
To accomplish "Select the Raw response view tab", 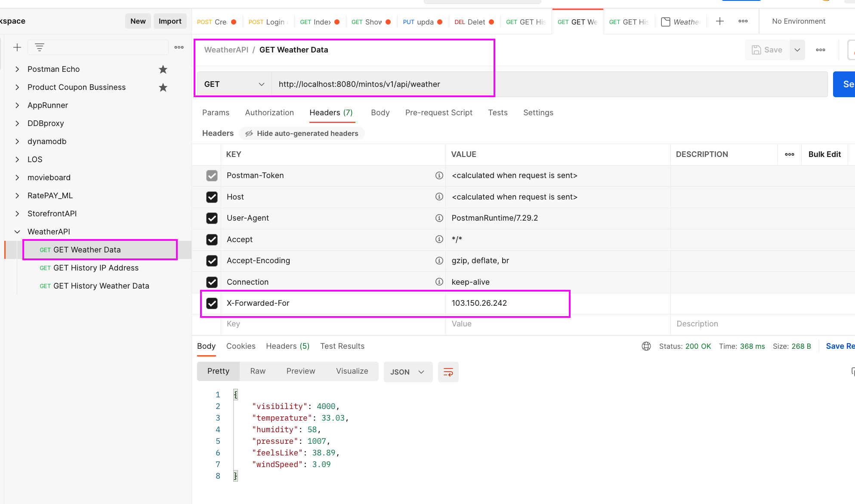I will [x=258, y=371].
